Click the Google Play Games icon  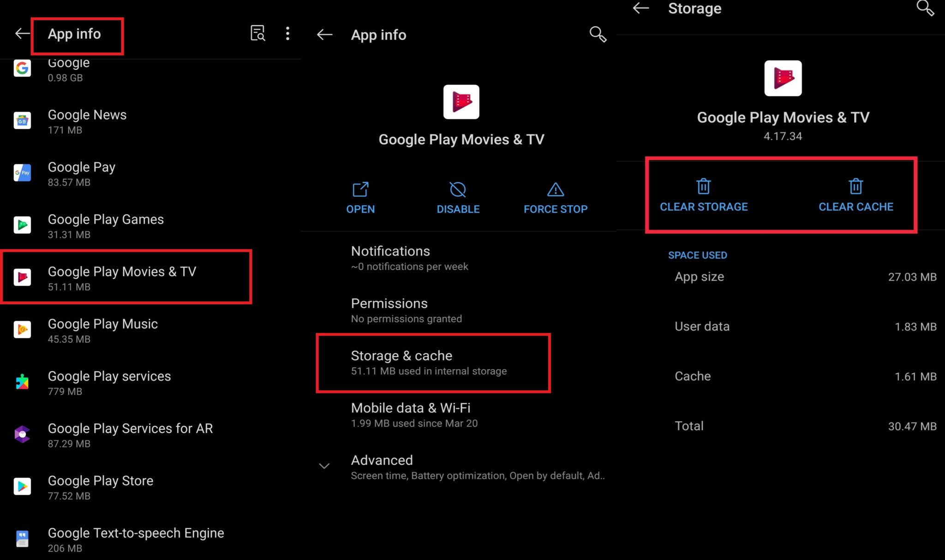point(22,225)
